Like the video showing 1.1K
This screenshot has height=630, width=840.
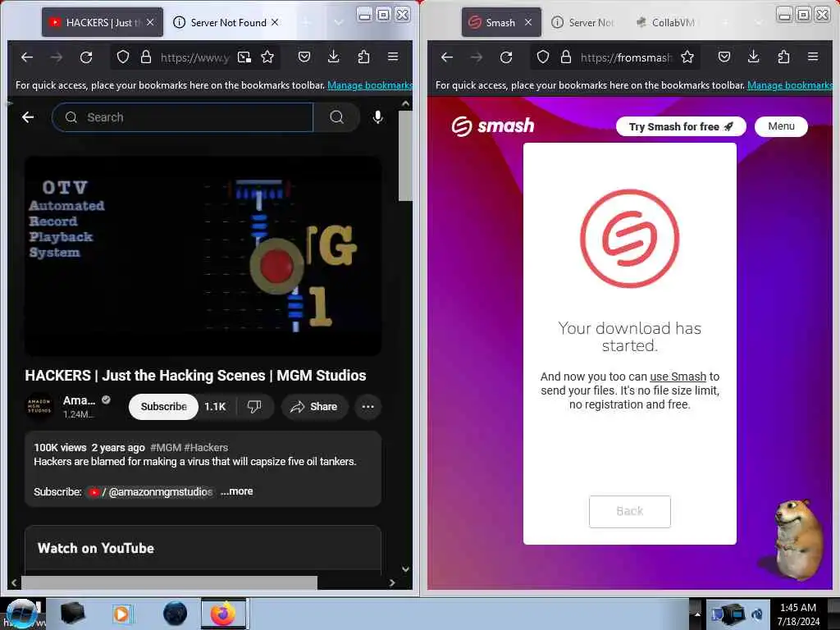tap(216, 407)
